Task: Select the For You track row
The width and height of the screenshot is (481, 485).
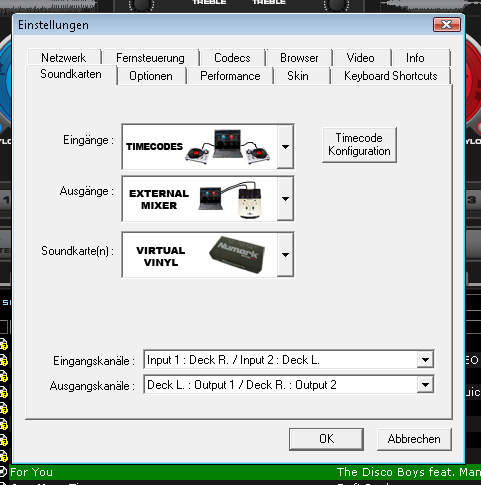Action: click(x=240, y=472)
